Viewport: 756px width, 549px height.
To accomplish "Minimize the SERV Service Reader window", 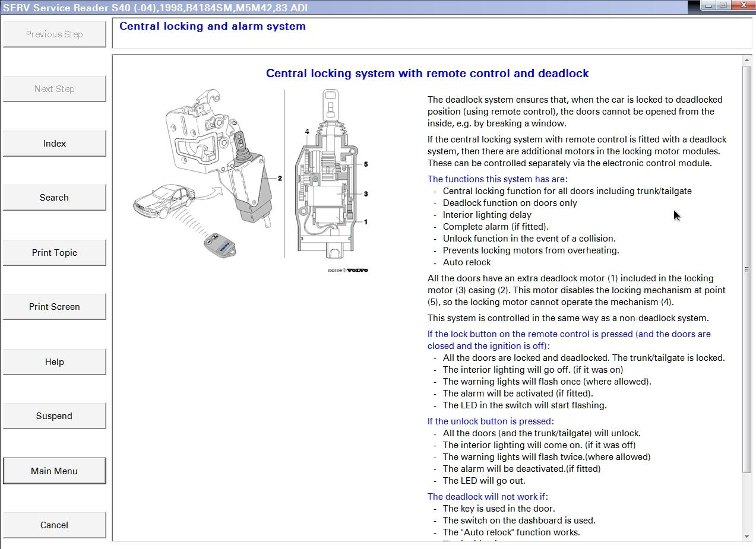I will 708,5.
